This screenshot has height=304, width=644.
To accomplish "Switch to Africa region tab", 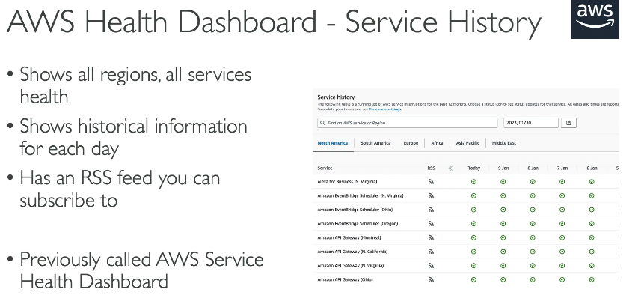I will [437, 143].
